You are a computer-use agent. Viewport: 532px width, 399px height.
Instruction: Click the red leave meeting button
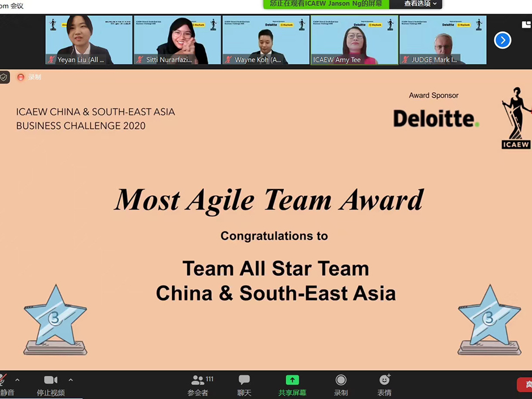pos(525,385)
